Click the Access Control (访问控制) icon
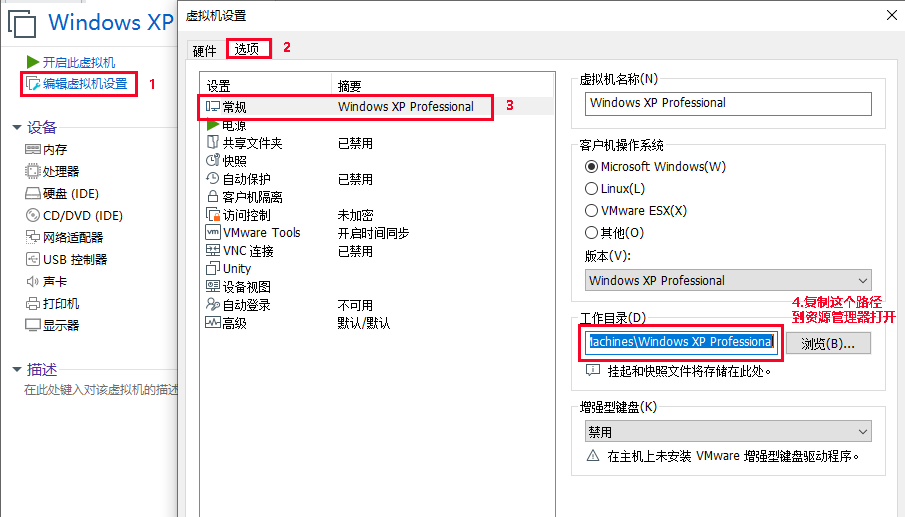The image size is (905, 517). point(213,215)
